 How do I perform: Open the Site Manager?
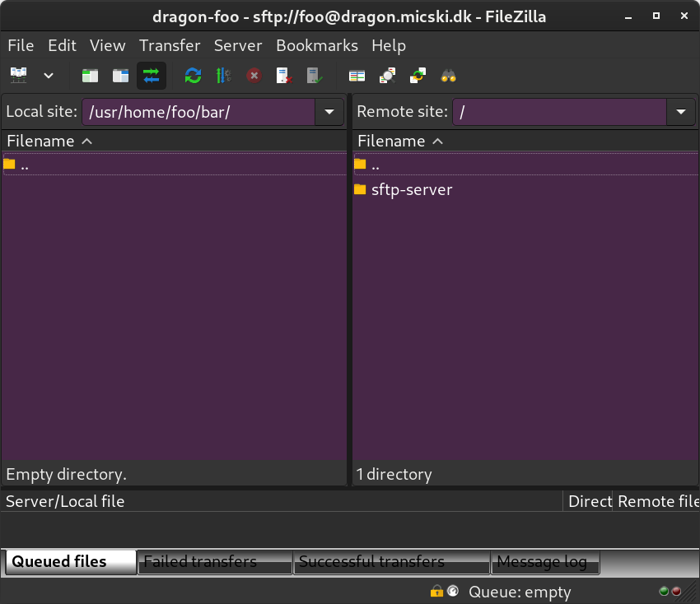pyautogui.click(x=19, y=76)
